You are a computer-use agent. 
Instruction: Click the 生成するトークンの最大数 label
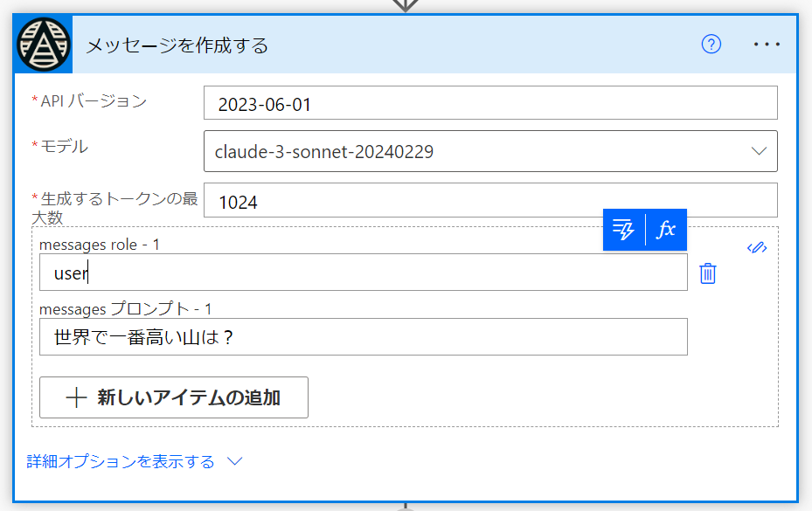[115, 208]
